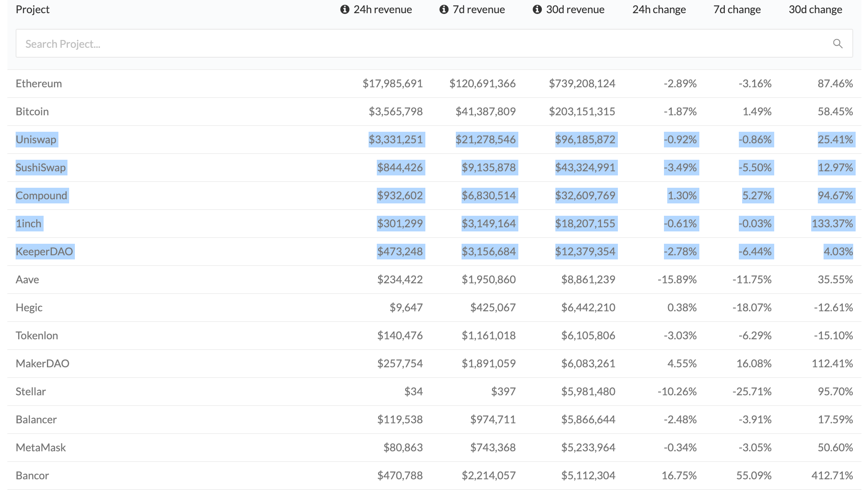Click Bancor 30d change 412.71%
This screenshot has width=868, height=490.
[x=832, y=476]
